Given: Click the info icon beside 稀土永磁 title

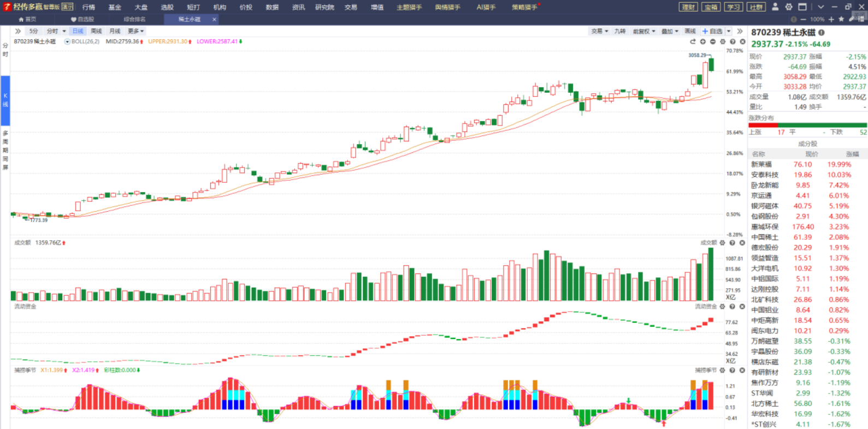Looking at the screenshot, I should point(821,33).
